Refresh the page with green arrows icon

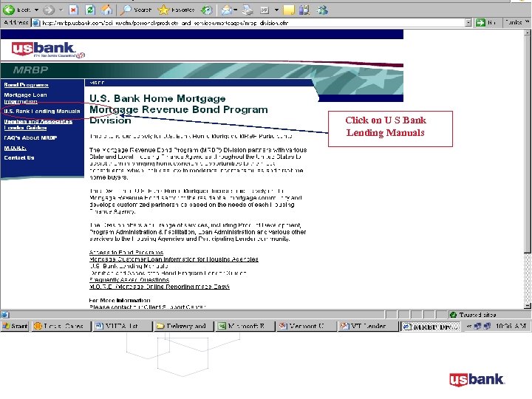pos(90,10)
